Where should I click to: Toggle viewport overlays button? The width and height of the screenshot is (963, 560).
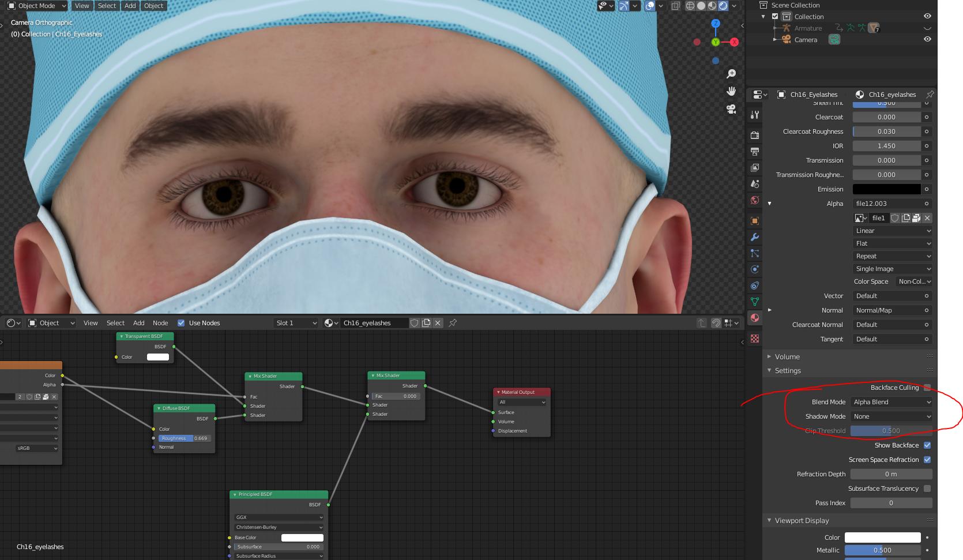(x=650, y=6)
